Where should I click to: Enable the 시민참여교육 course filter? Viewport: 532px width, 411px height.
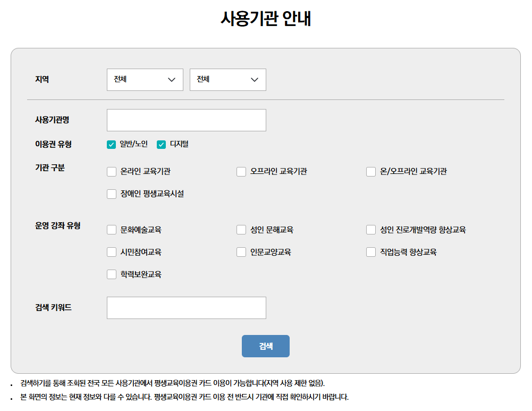coord(111,251)
